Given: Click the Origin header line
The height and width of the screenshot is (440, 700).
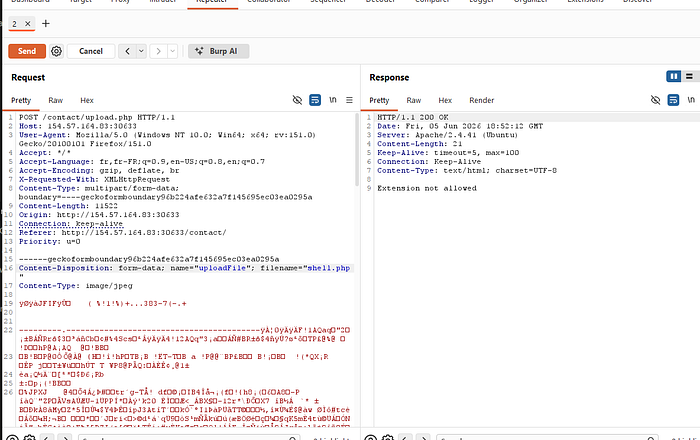Looking at the screenshot, I should point(99,215).
